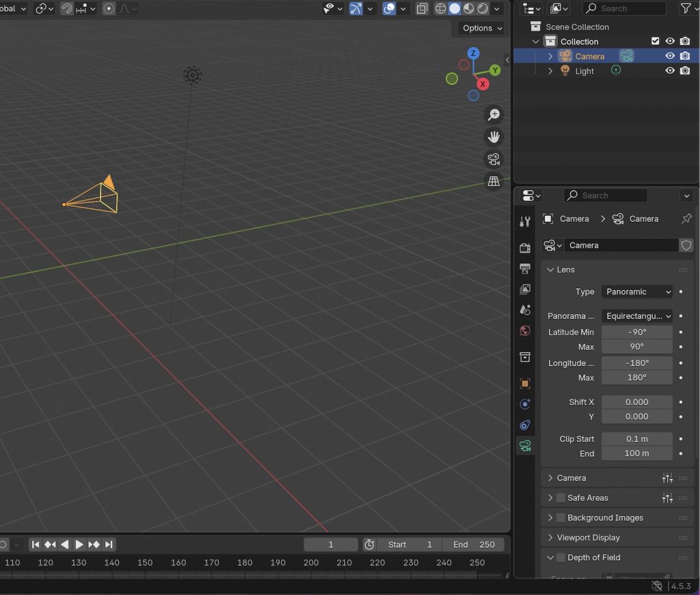Jump to the timeline end frame button
Image resolution: width=700 pixels, height=595 pixels.
click(x=109, y=544)
